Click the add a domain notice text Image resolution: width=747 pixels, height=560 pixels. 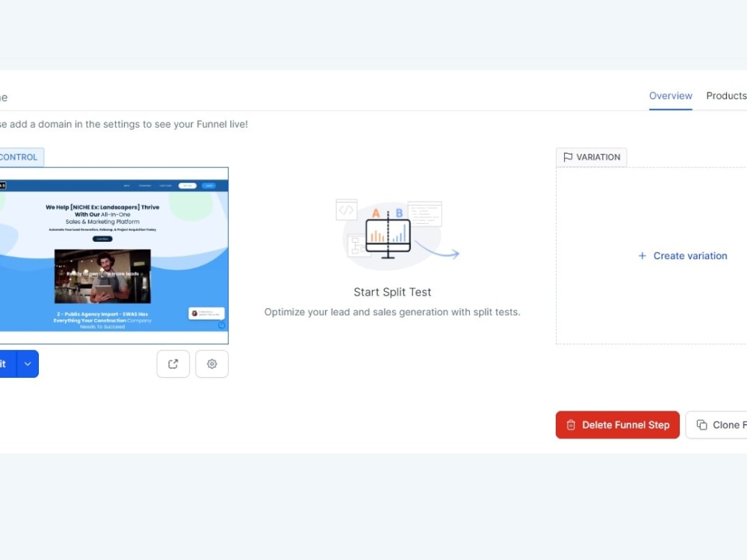124,124
